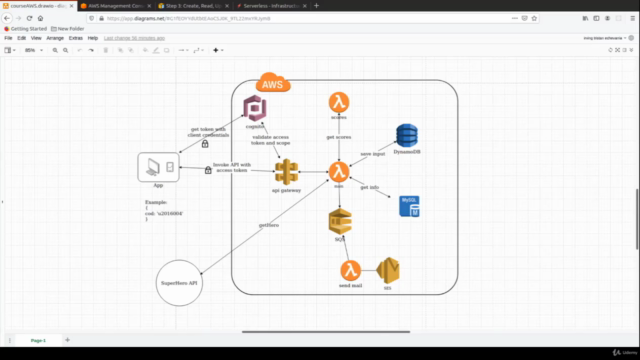Select the SuperHero API circle
The height and width of the screenshot is (360, 640).
click(179, 283)
